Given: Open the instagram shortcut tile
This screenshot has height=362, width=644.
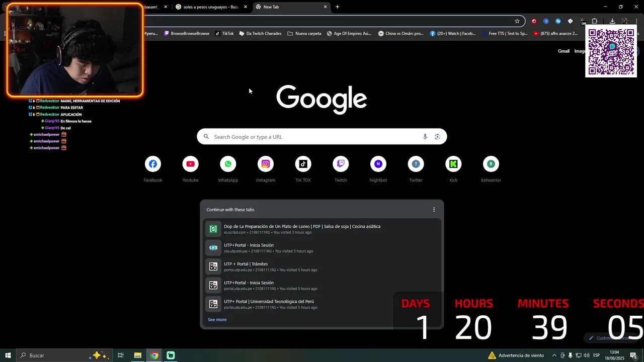Looking at the screenshot, I should coord(266,169).
